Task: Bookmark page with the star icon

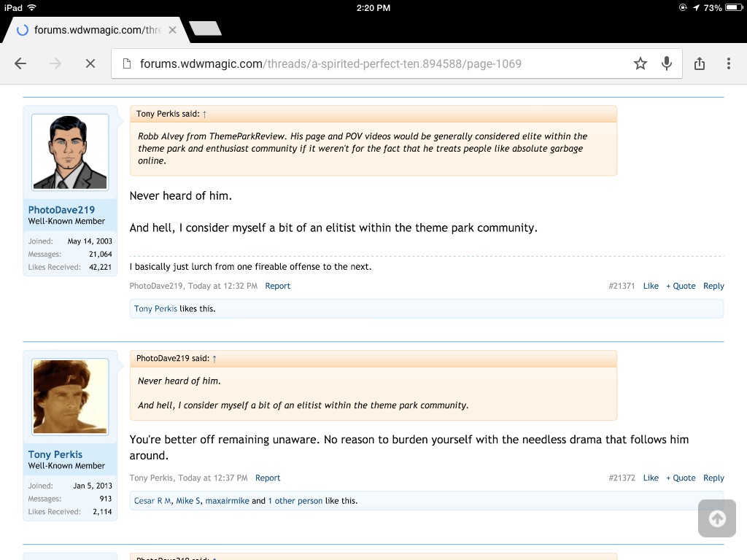Action: coord(640,63)
